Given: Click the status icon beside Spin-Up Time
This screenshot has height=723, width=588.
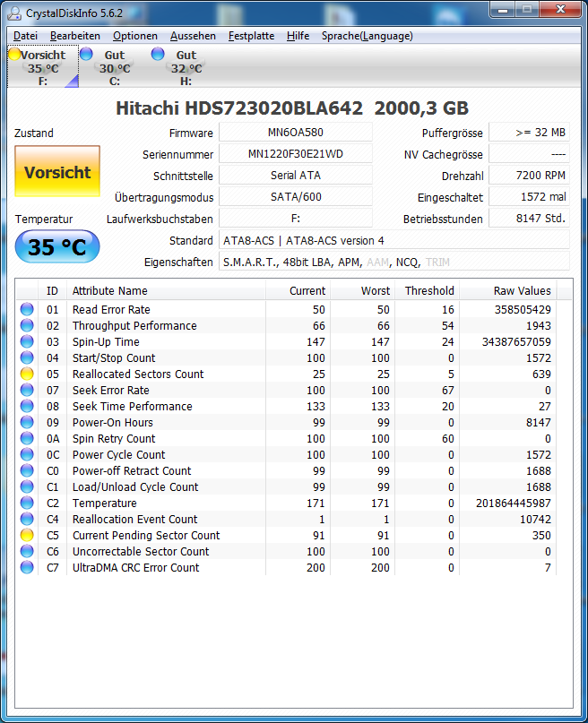Looking at the screenshot, I should click(x=27, y=341).
